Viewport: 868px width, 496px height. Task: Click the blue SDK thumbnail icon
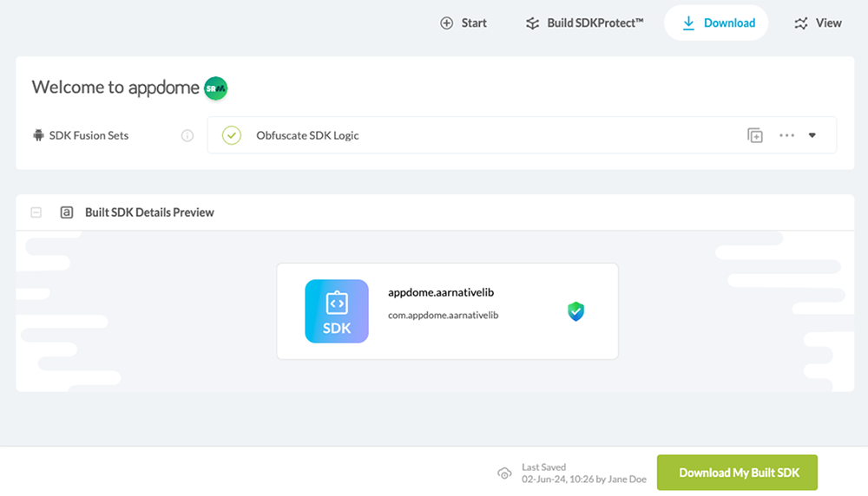337,311
